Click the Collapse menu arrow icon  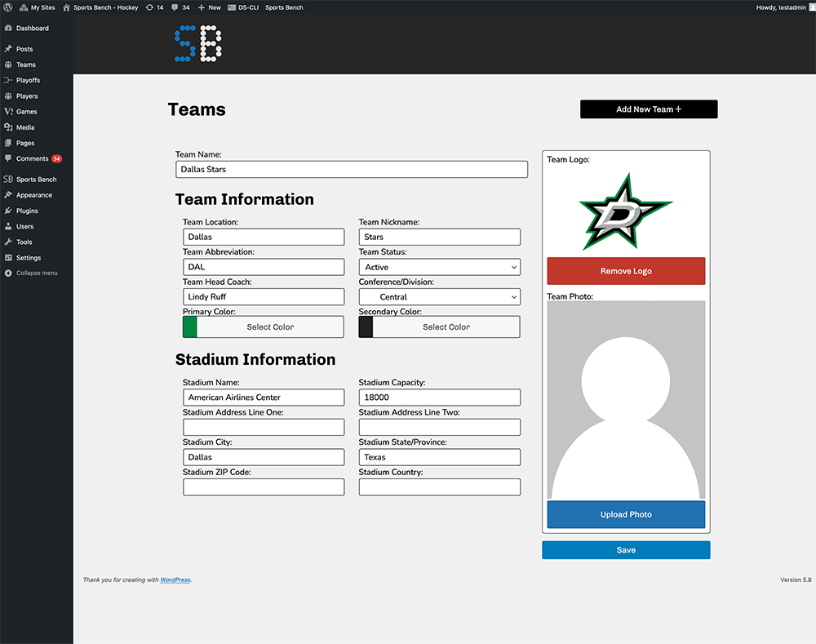[8, 273]
